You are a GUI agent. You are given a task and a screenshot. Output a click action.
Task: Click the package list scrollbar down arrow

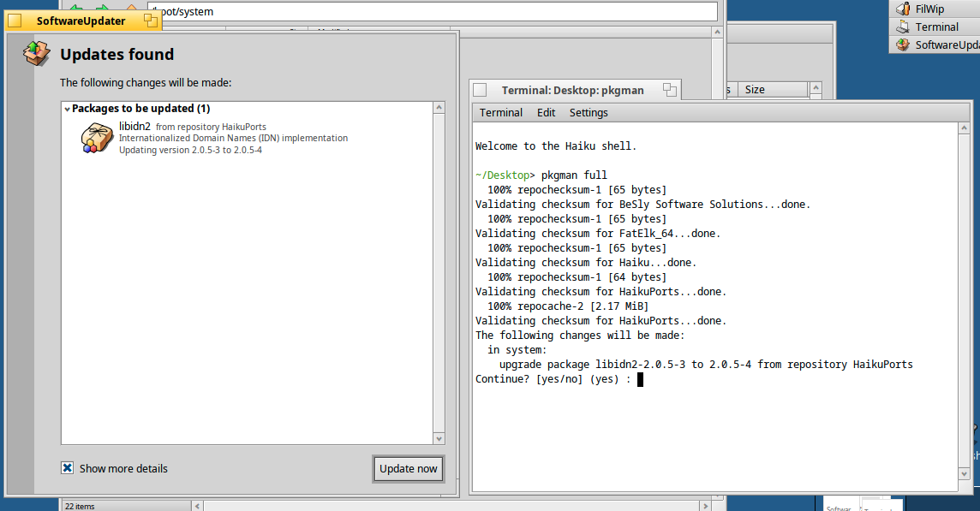pyautogui.click(x=439, y=438)
